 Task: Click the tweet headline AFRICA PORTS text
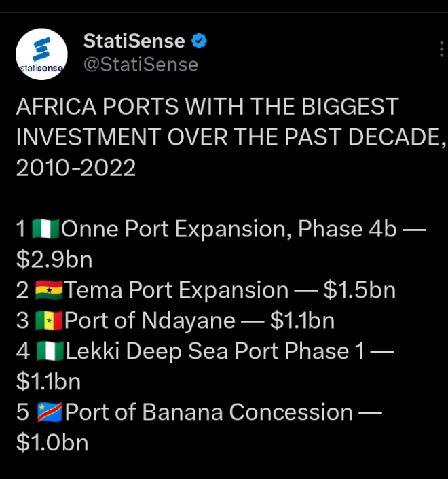click(x=208, y=107)
